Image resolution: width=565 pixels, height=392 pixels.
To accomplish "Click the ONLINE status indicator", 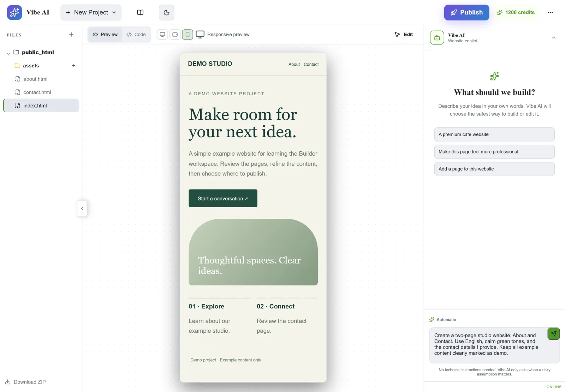I will (554, 387).
